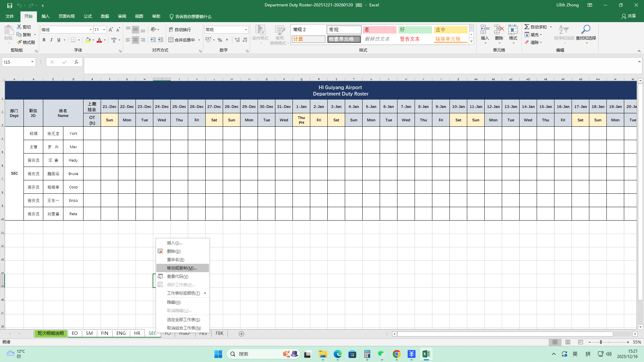Click the yellow fill color button
This screenshot has height=362, width=644.
(88, 40)
